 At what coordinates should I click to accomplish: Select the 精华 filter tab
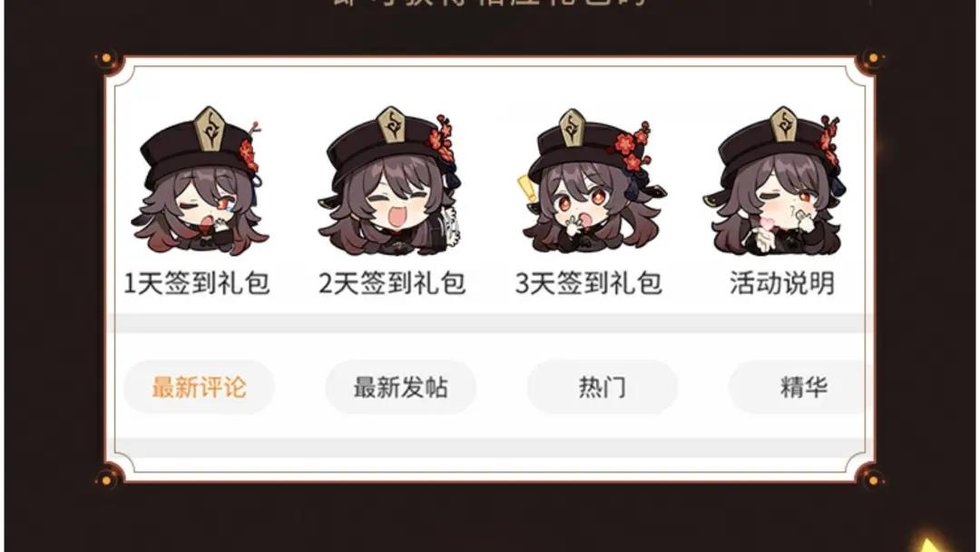(801, 387)
